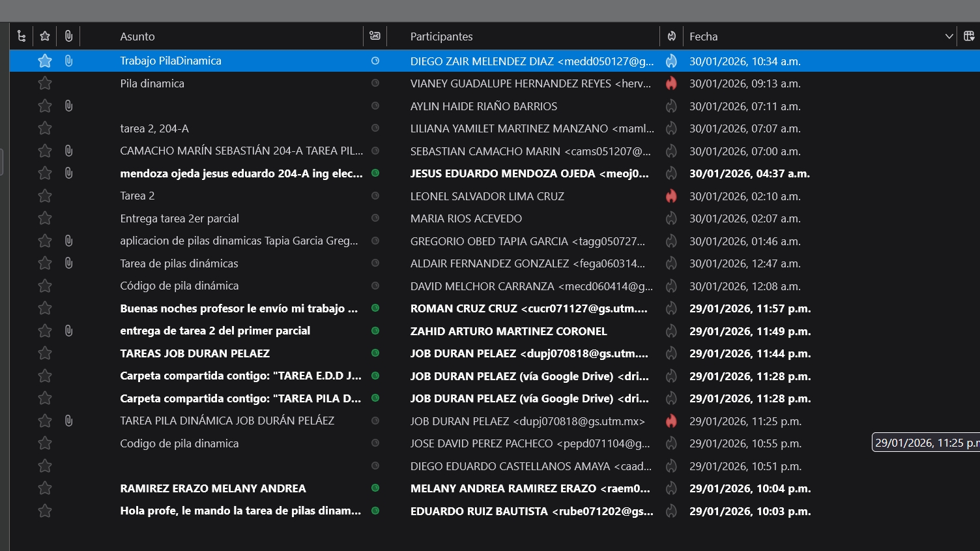Screen dimensions: 980x551
Task: Sort messages by Participantes column header
Action: coord(441,37)
